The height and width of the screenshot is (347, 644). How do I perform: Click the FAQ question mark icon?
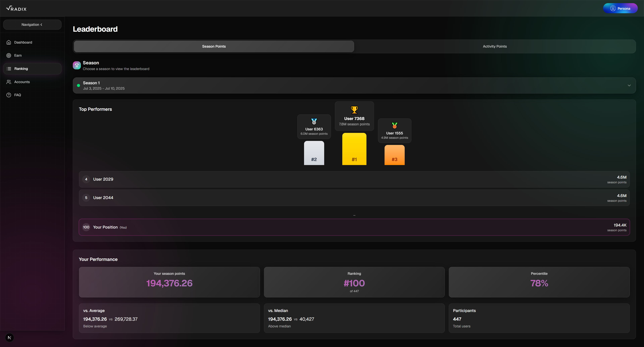[x=9, y=95]
